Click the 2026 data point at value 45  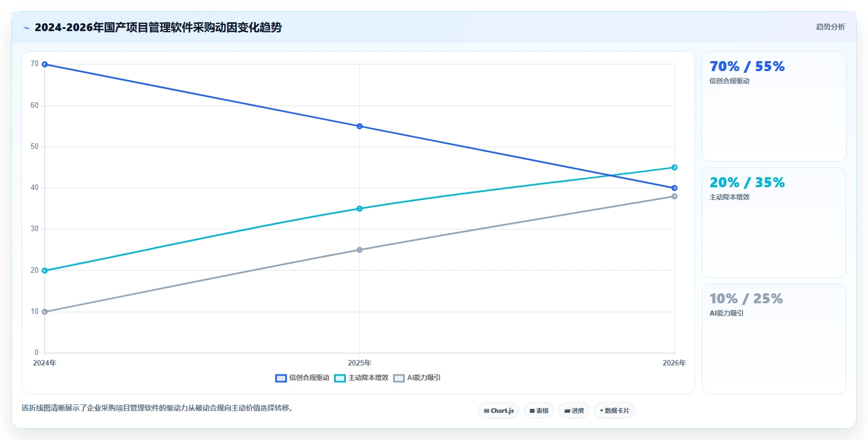pyautogui.click(x=674, y=167)
